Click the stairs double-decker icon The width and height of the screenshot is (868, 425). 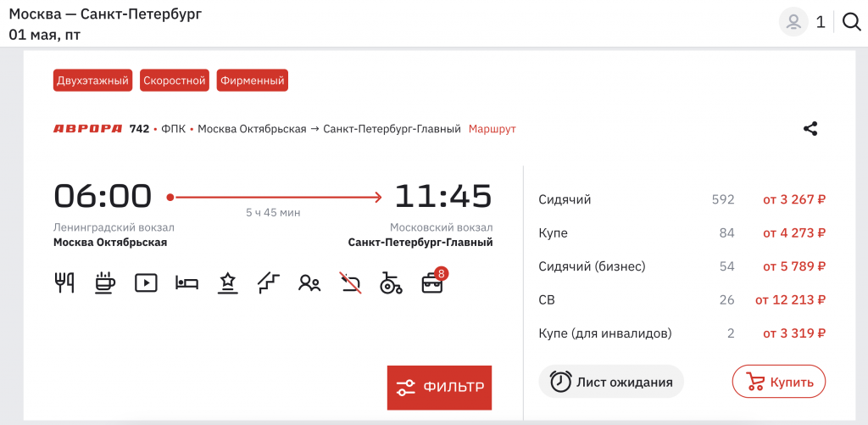pyautogui.click(x=268, y=282)
